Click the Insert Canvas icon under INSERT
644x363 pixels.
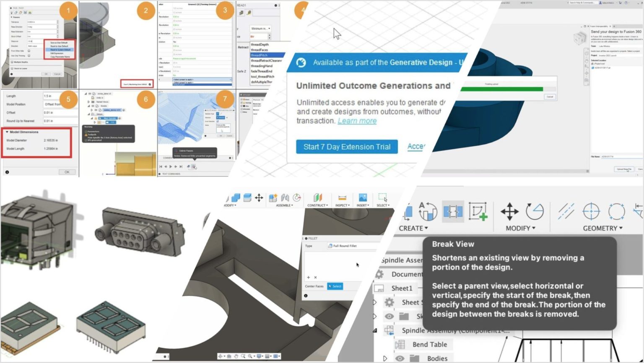click(x=362, y=197)
